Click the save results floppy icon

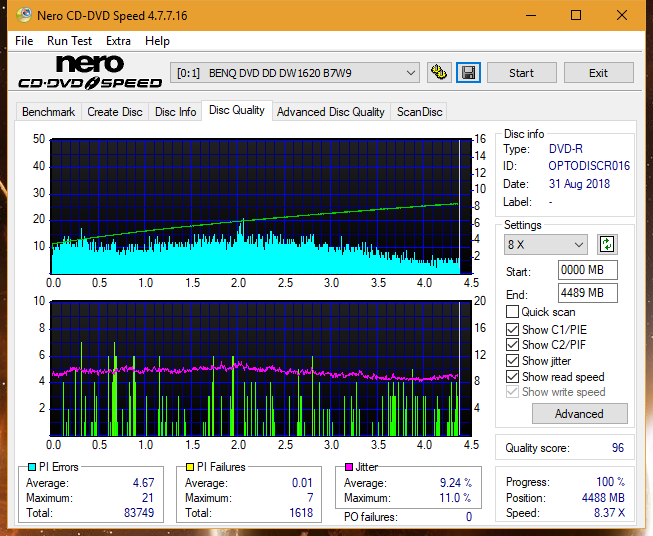(x=469, y=73)
